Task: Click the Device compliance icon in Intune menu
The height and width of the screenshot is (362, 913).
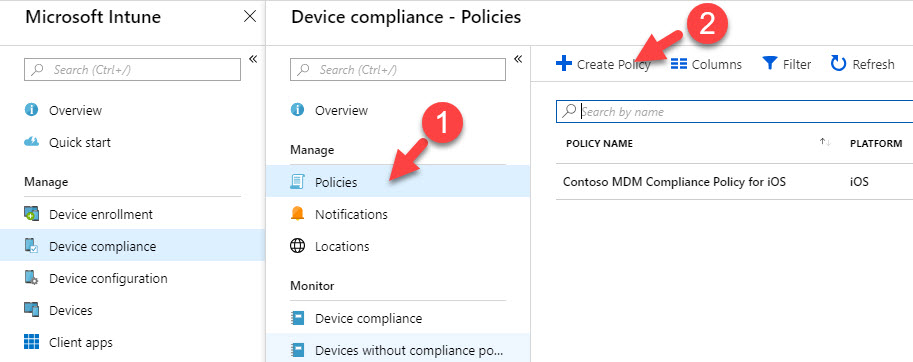Action: 31,246
